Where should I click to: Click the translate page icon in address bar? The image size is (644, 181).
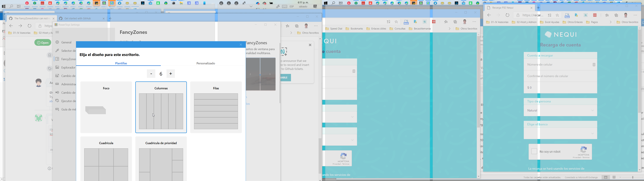click(550, 15)
